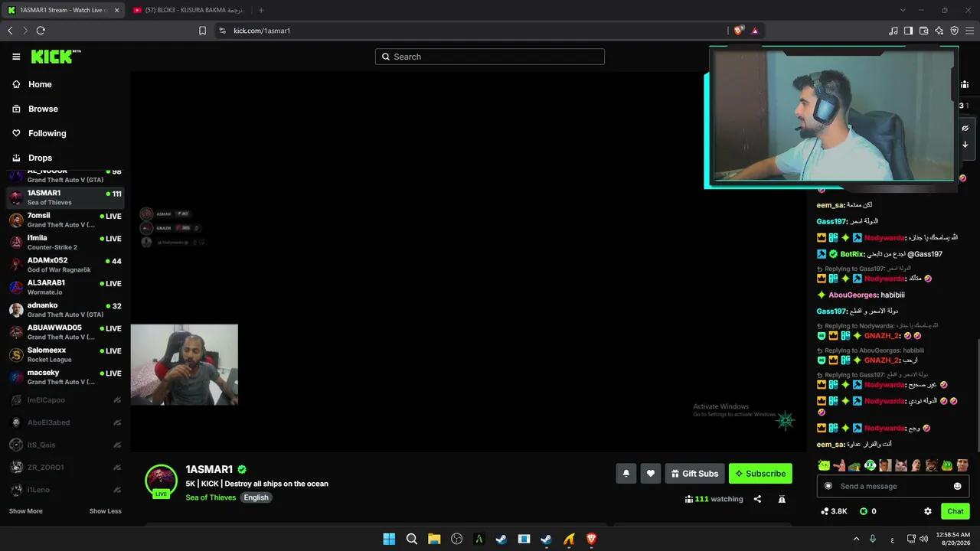
Task: Open the tab search chevron
Action: (903, 10)
